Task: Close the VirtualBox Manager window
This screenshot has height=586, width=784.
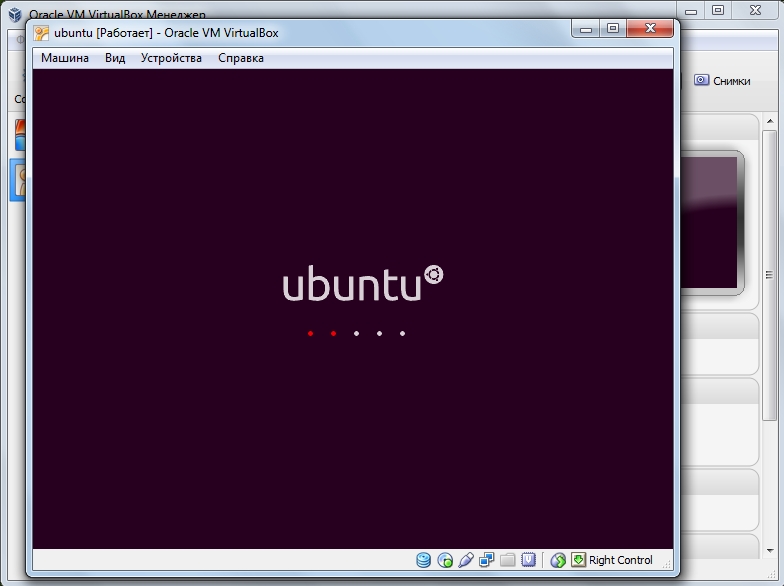Action: (x=756, y=11)
